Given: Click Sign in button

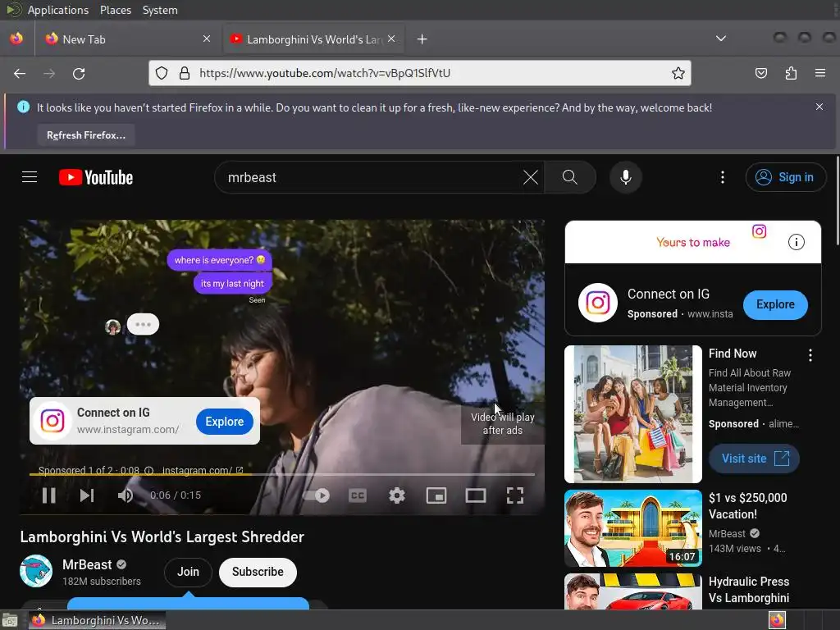Looking at the screenshot, I should coord(785,177).
